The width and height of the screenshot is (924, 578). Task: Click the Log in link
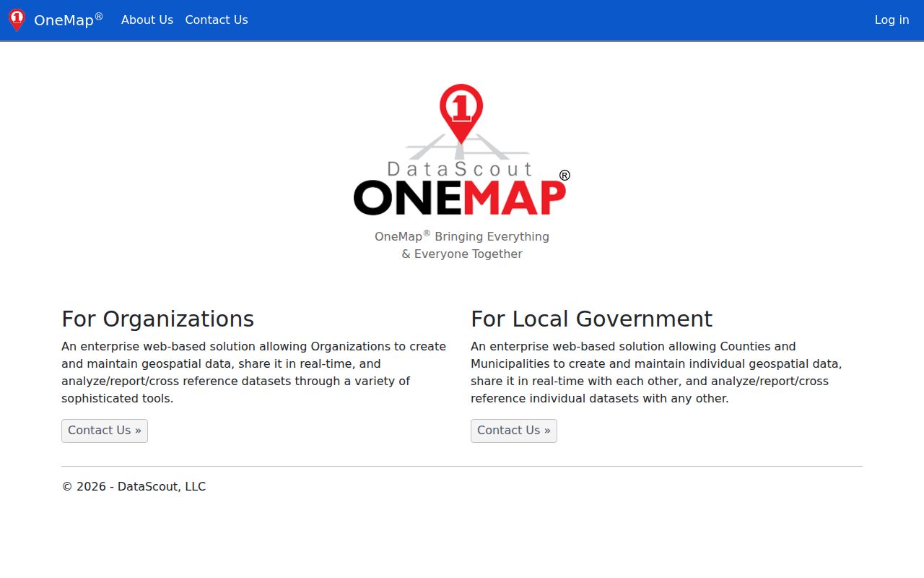pos(892,20)
